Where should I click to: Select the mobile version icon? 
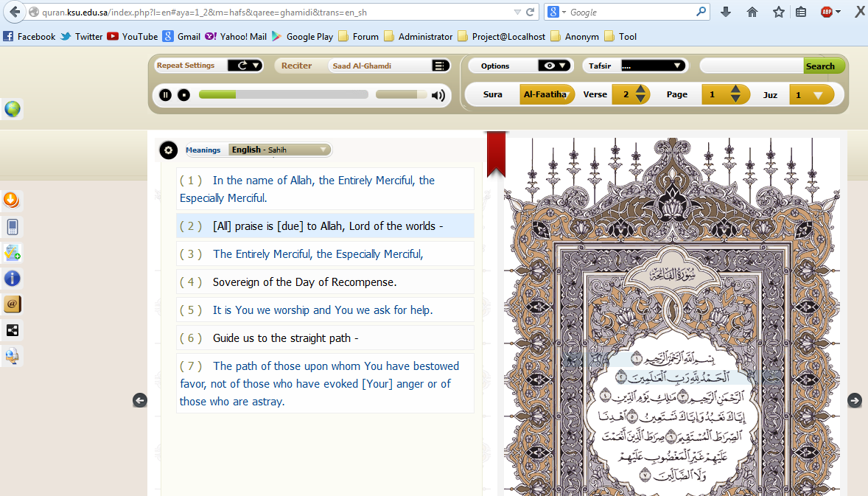click(12, 226)
